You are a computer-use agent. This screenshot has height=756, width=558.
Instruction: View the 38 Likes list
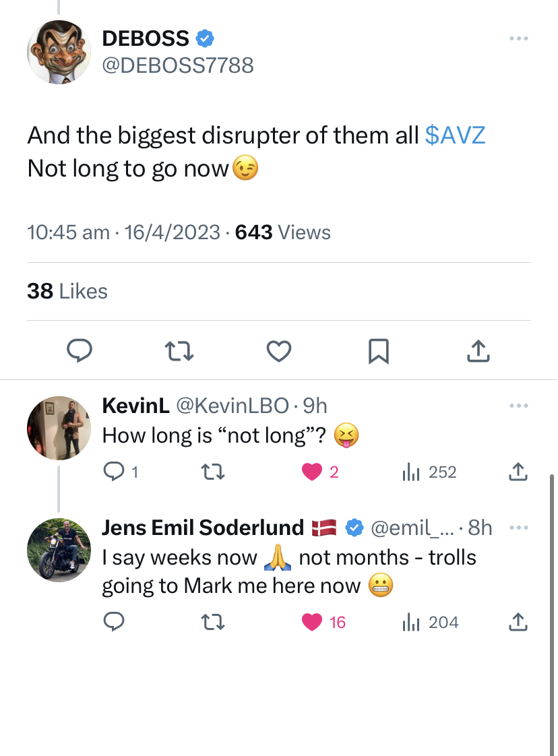click(67, 291)
